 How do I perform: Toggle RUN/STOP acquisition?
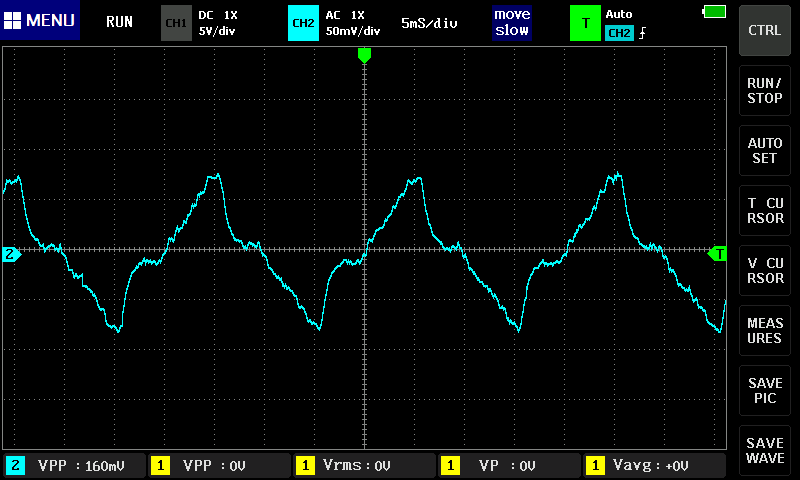tap(765, 91)
